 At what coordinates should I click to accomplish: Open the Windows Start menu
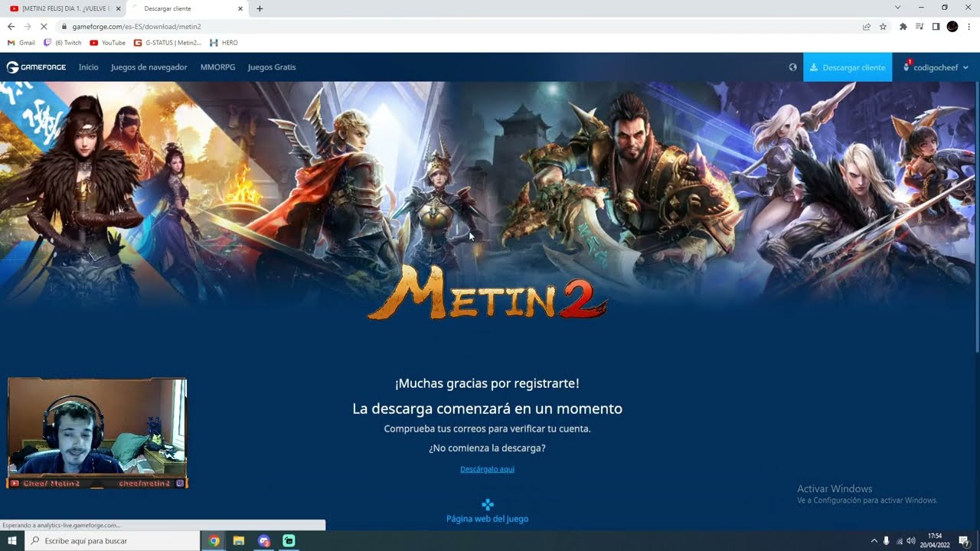(x=12, y=541)
